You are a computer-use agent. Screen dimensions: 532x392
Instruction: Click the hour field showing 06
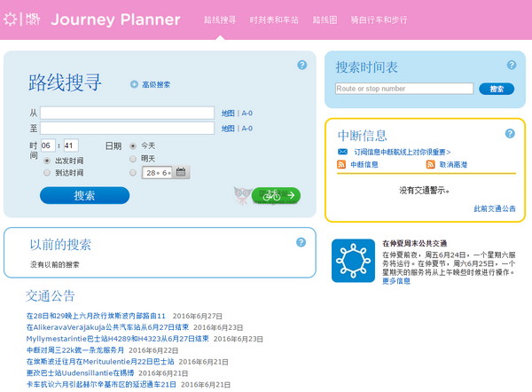tap(48, 145)
